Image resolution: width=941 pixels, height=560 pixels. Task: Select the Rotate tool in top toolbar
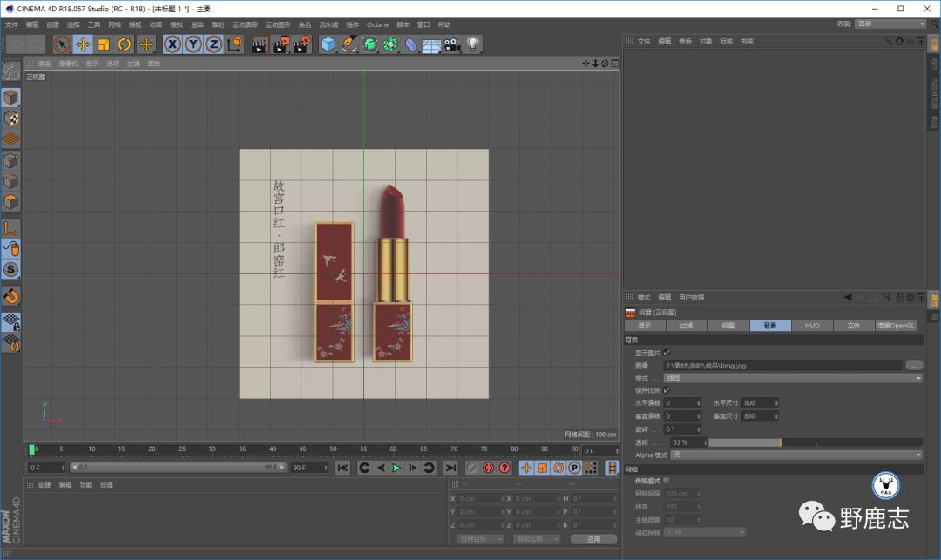tap(125, 44)
